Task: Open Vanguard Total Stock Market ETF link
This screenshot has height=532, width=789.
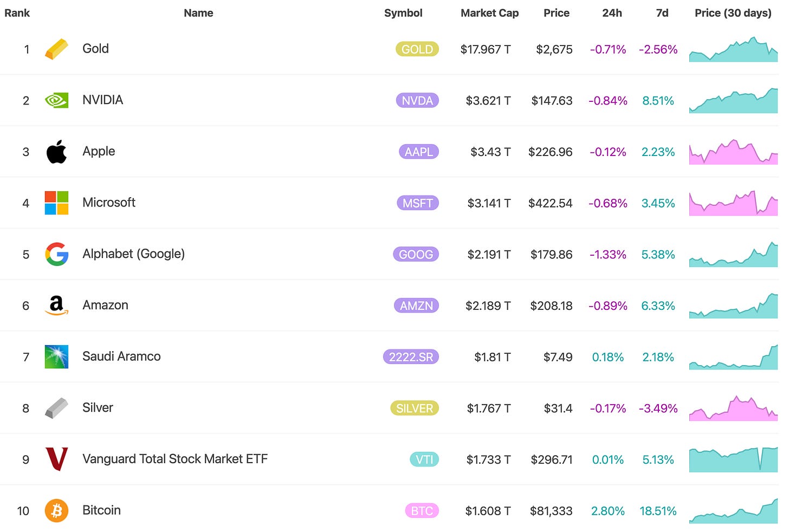Action: pyautogui.click(x=175, y=459)
